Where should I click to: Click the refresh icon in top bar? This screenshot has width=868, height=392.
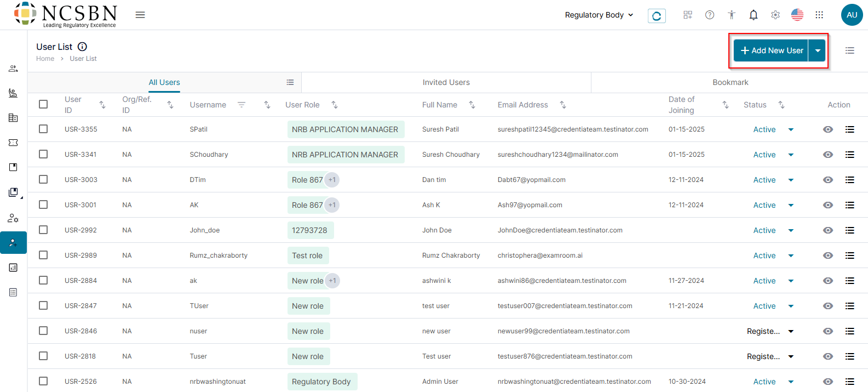(x=656, y=16)
